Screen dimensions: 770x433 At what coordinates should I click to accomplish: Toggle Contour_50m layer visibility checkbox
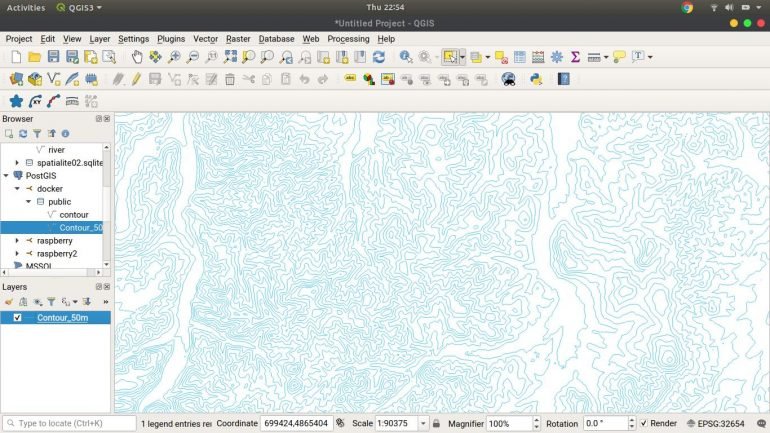17,318
